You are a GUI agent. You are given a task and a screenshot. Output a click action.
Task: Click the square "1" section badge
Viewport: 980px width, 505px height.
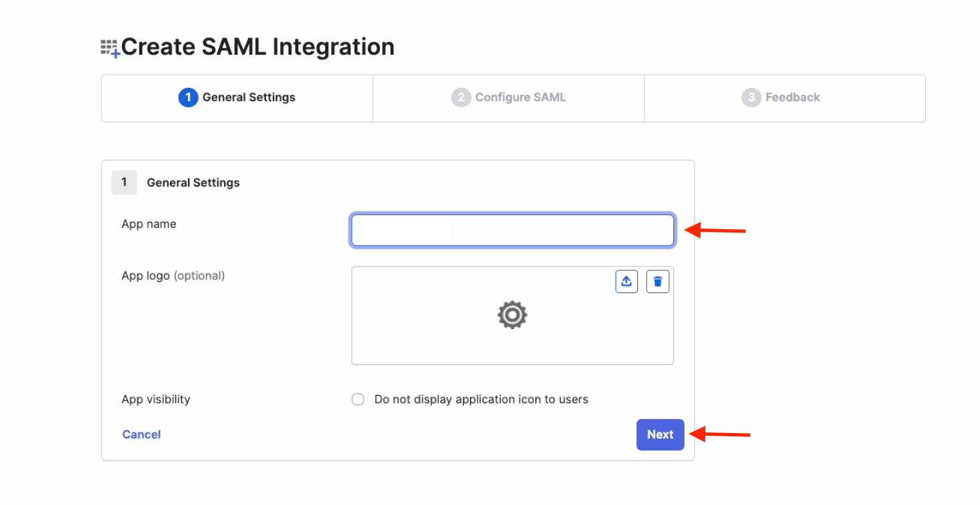pyautogui.click(x=124, y=183)
